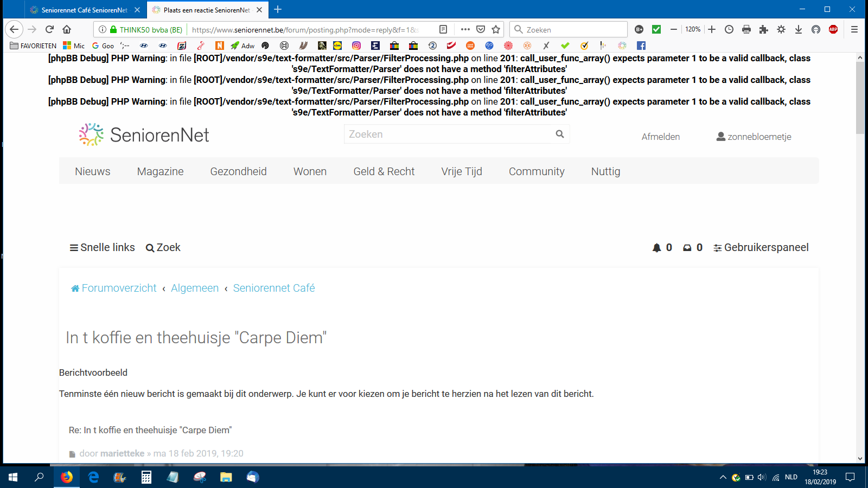Image resolution: width=868 pixels, height=488 pixels.
Task: Click the SeniorenNet Zoeken search field
Action: [x=448, y=134]
